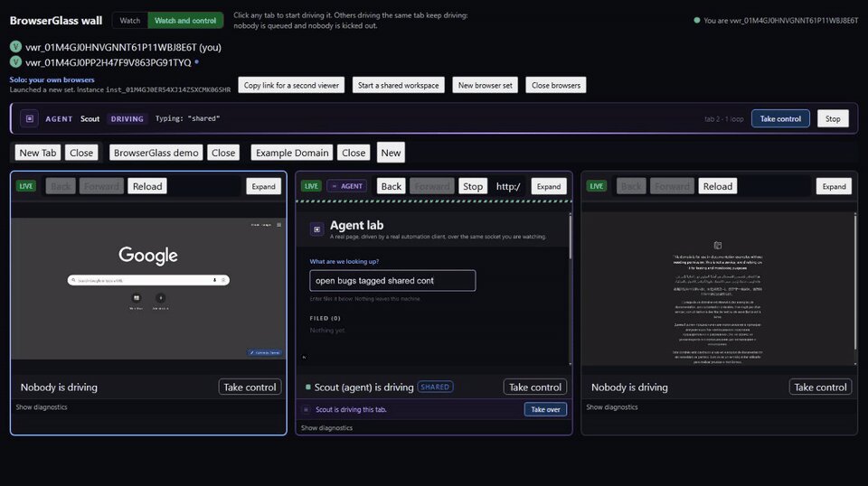Copy link for a second viewer

click(291, 85)
